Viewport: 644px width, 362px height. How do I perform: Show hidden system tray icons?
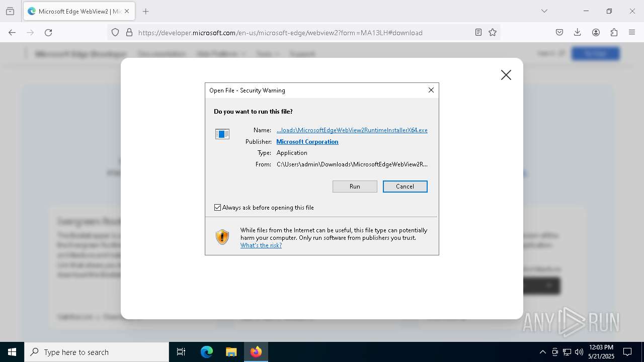point(542,352)
